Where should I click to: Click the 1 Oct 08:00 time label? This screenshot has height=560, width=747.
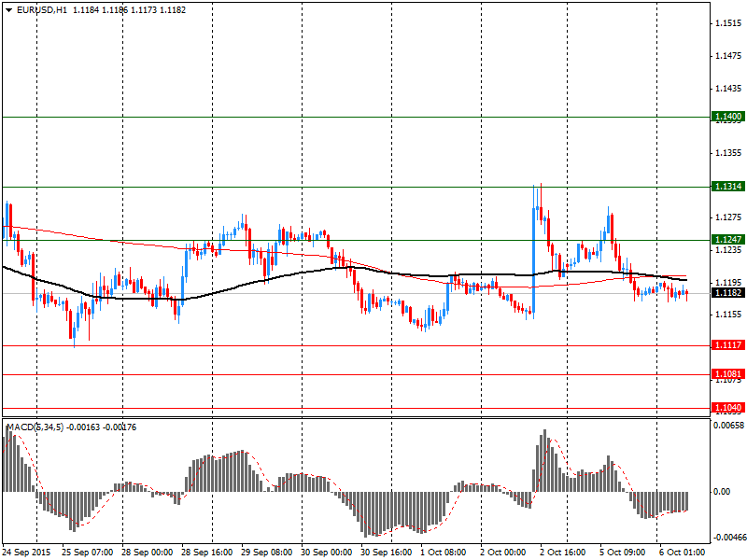coord(444,553)
